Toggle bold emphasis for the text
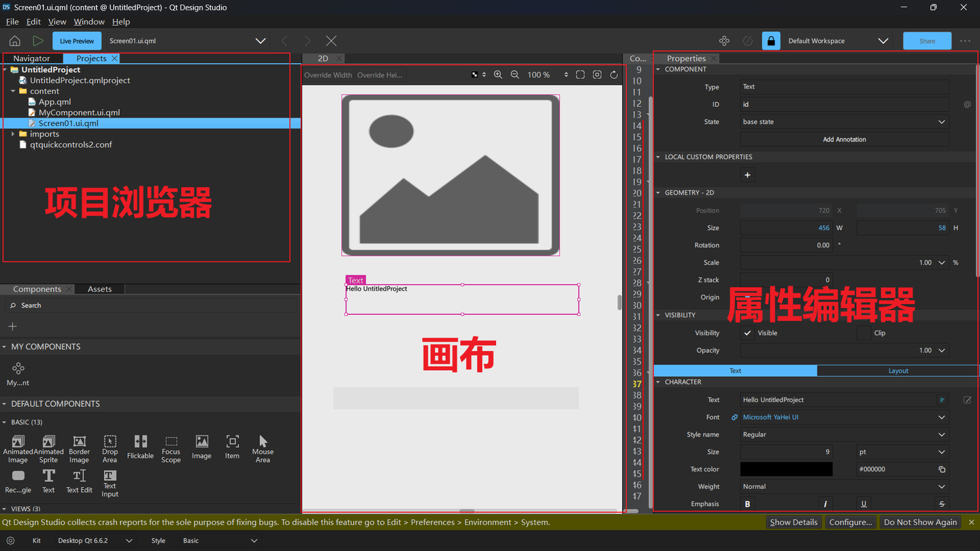The width and height of the screenshot is (980, 551). [747, 503]
